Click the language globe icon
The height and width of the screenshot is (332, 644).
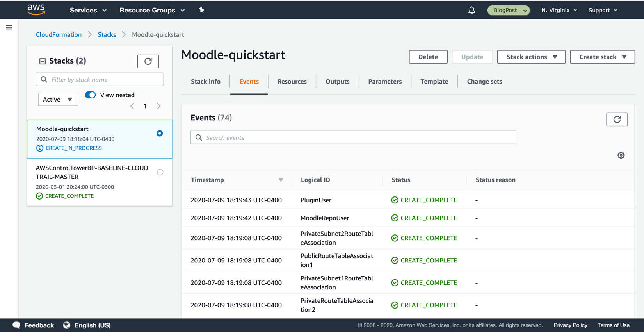[67, 325]
